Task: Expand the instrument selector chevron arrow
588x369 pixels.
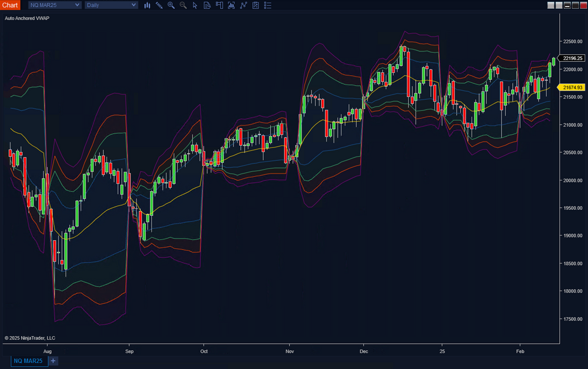Action: [x=76, y=5]
